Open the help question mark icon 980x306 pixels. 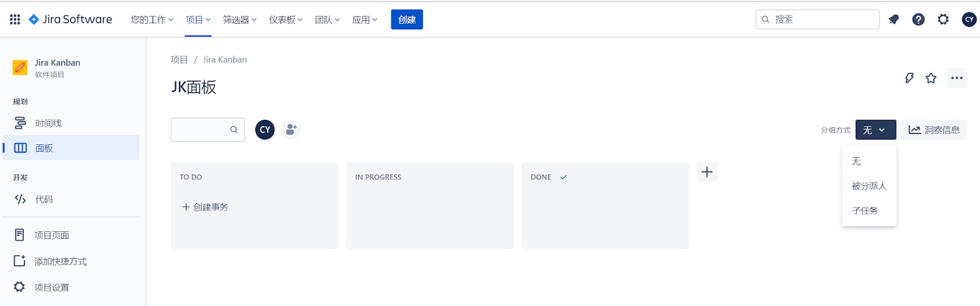click(x=918, y=20)
